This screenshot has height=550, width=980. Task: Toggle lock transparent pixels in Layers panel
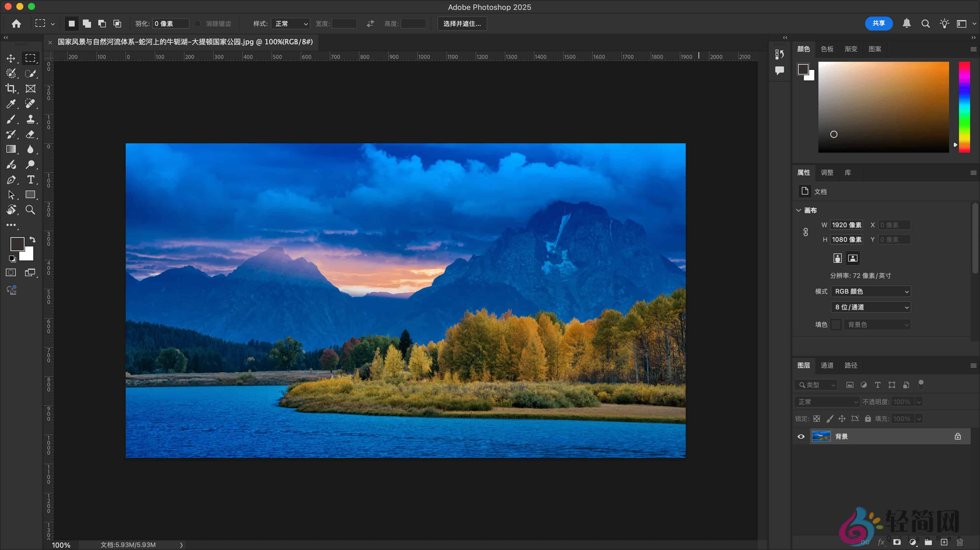tap(817, 419)
